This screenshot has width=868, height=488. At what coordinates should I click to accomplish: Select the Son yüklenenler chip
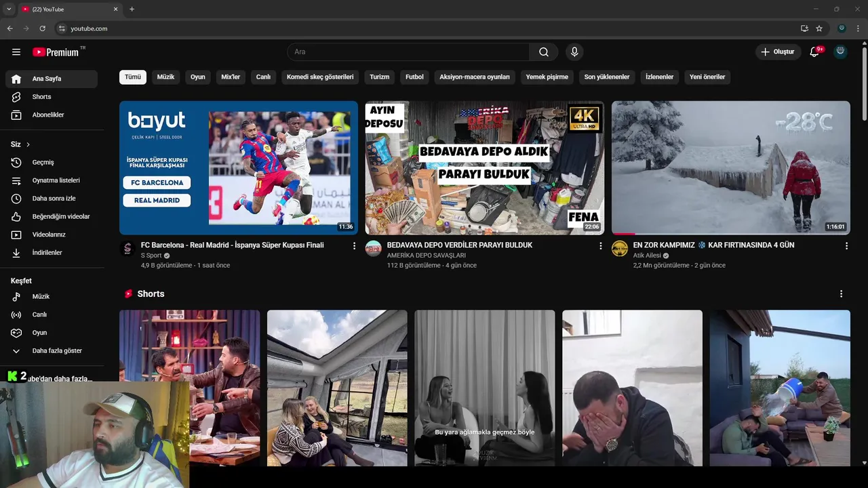pyautogui.click(x=607, y=77)
